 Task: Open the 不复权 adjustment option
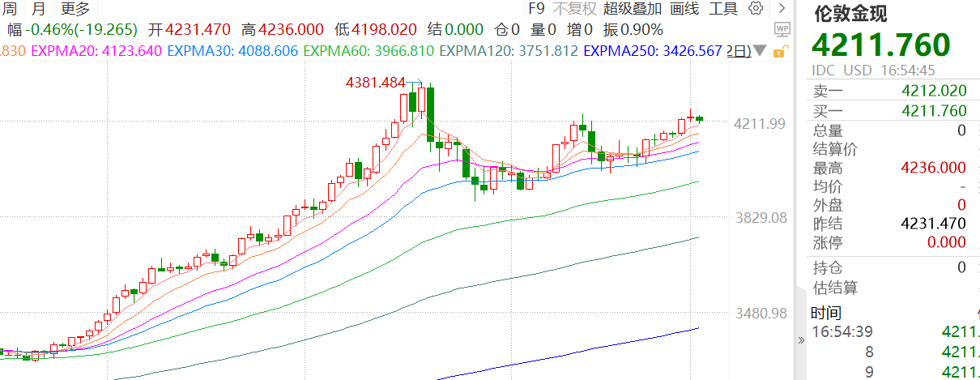[x=575, y=9]
